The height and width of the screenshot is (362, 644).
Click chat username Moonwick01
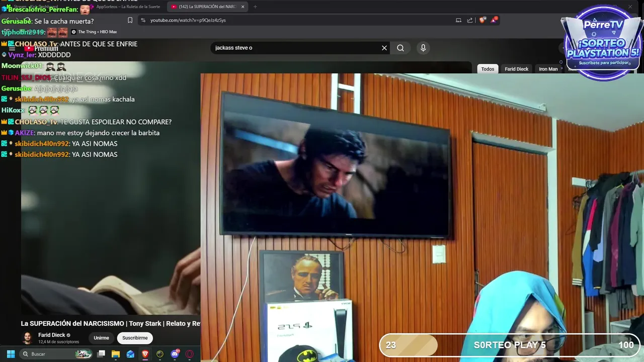tap(22, 66)
